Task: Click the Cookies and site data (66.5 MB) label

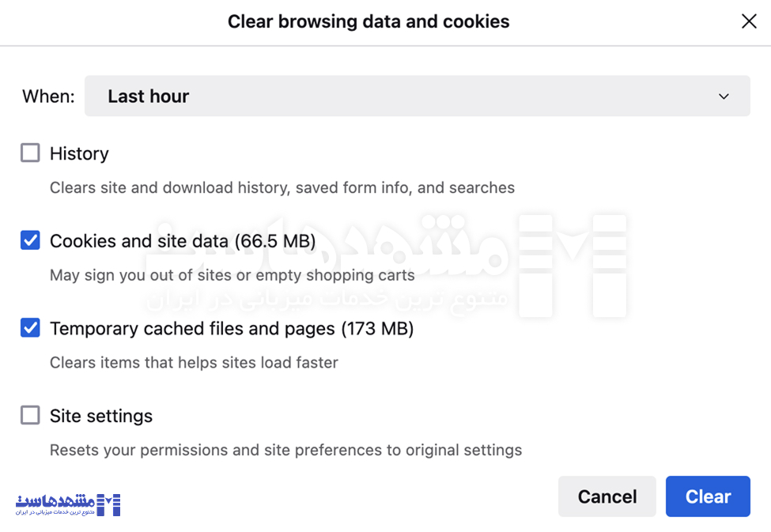Action: (x=183, y=241)
